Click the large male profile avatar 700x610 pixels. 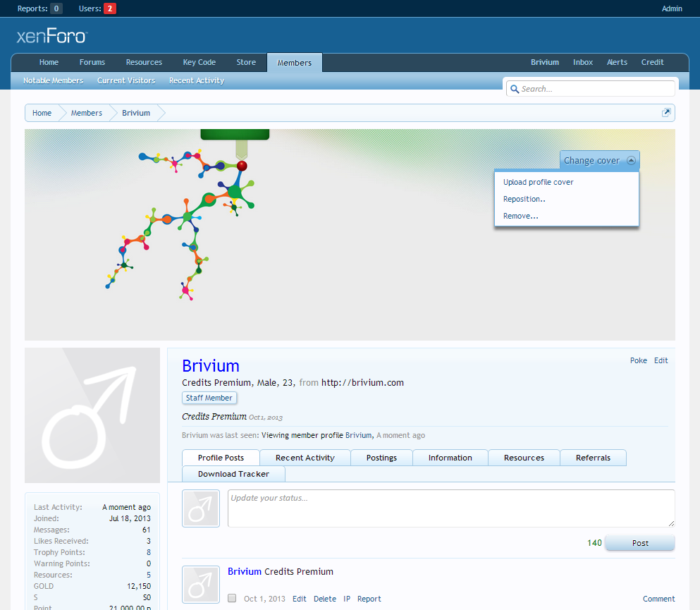click(92, 415)
